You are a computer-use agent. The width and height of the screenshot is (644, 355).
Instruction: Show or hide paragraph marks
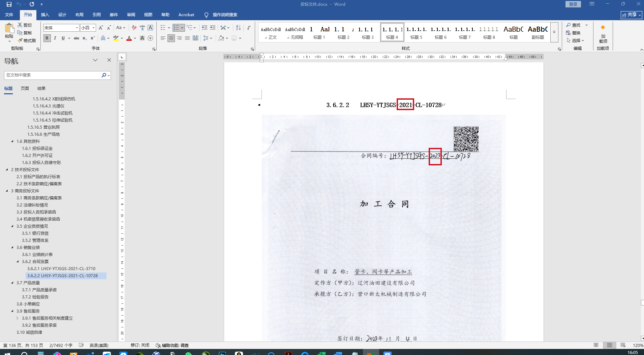point(249,28)
